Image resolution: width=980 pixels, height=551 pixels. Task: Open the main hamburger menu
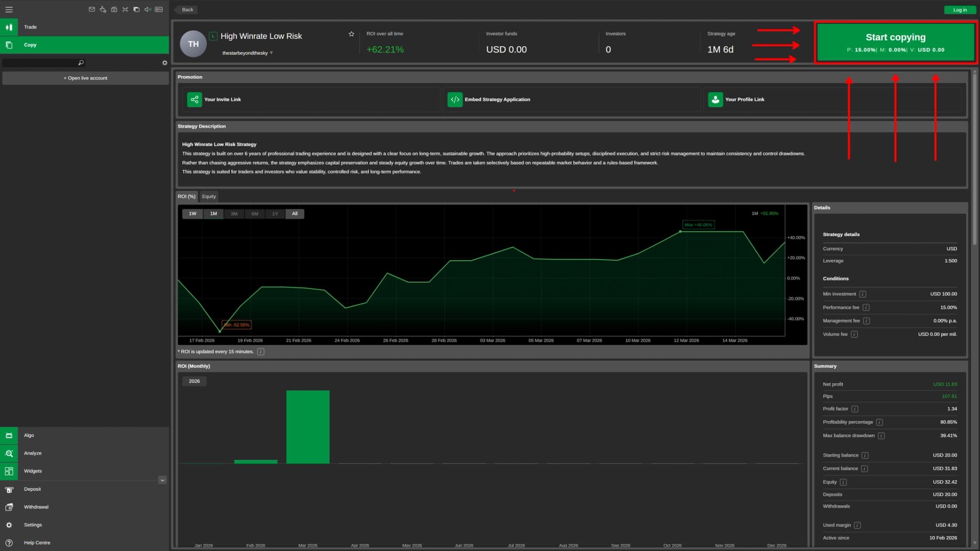[x=9, y=9]
